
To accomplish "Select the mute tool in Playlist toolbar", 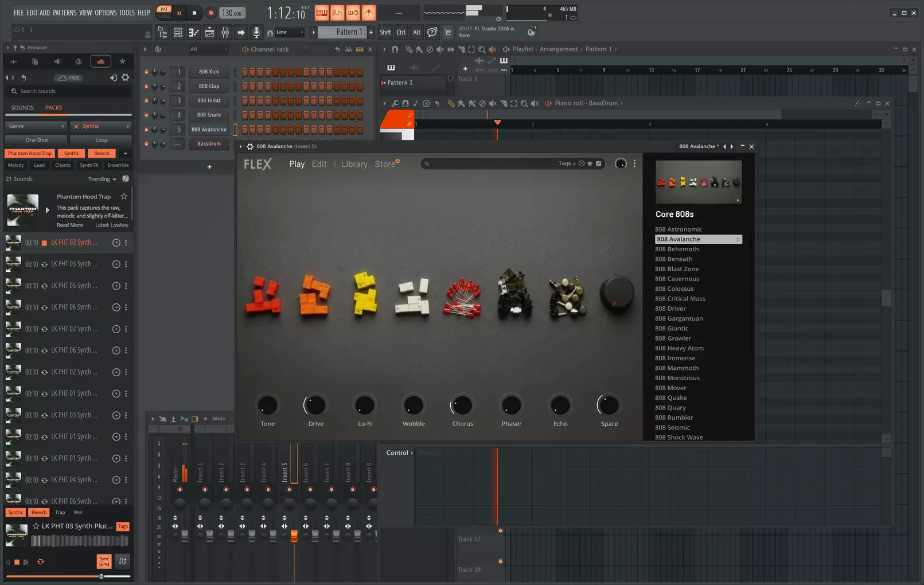I will click(440, 49).
